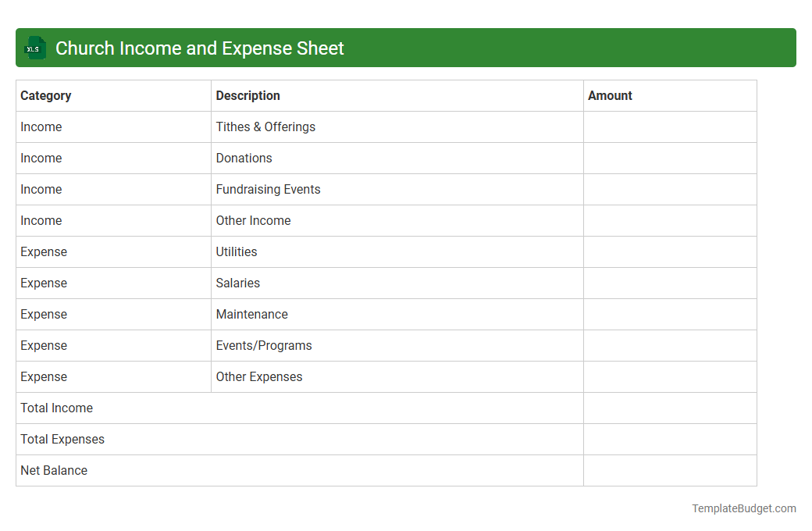The image size is (812, 531).
Task: Click the Amount field beside Net Balance
Action: [669, 470]
